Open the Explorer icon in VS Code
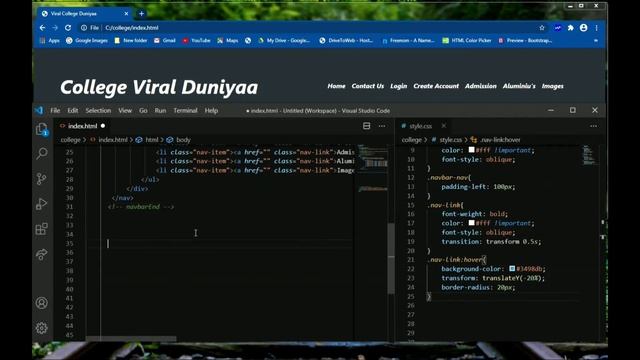 click(42, 129)
